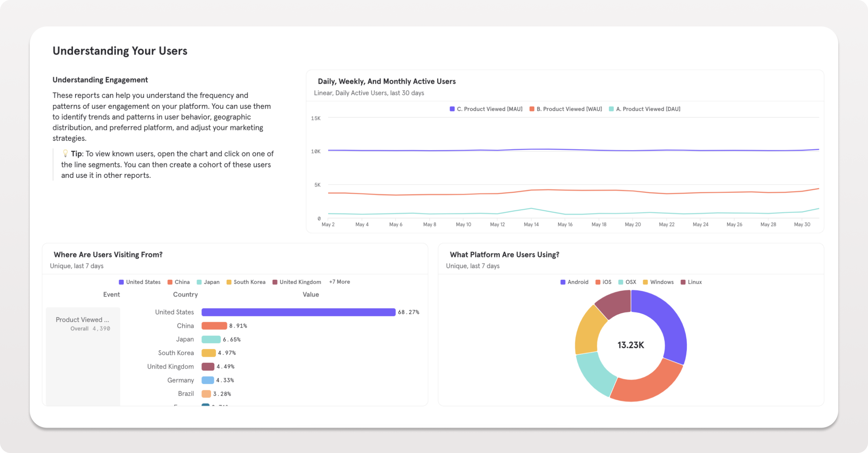Toggle the A. Product Viewed [DAU] legend entry
Image resolution: width=868 pixels, height=453 pixels.
click(645, 109)
